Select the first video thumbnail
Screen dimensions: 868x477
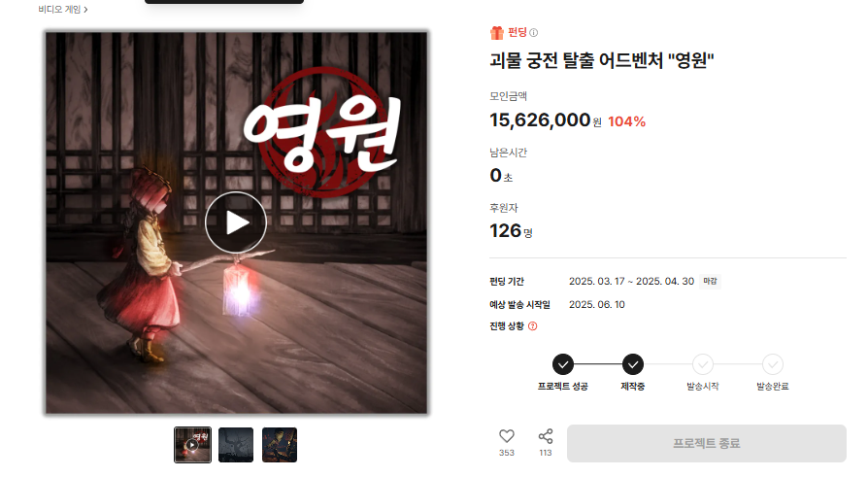coord(192,444)
